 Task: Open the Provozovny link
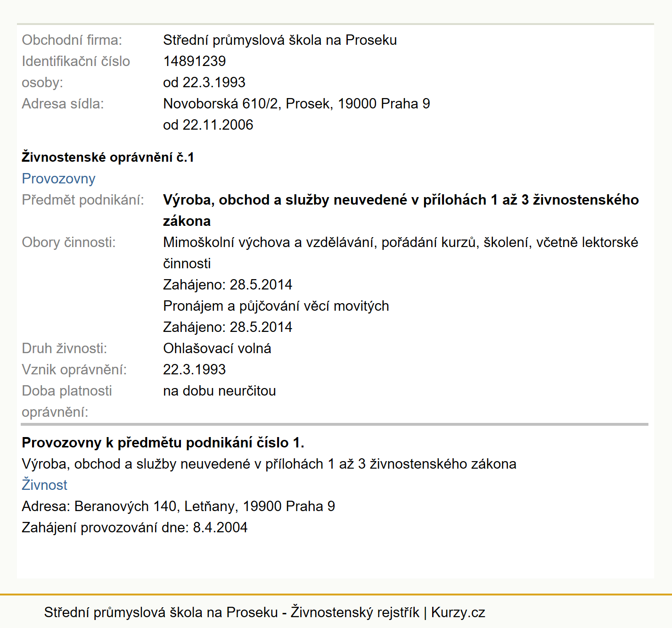(58, 179)
